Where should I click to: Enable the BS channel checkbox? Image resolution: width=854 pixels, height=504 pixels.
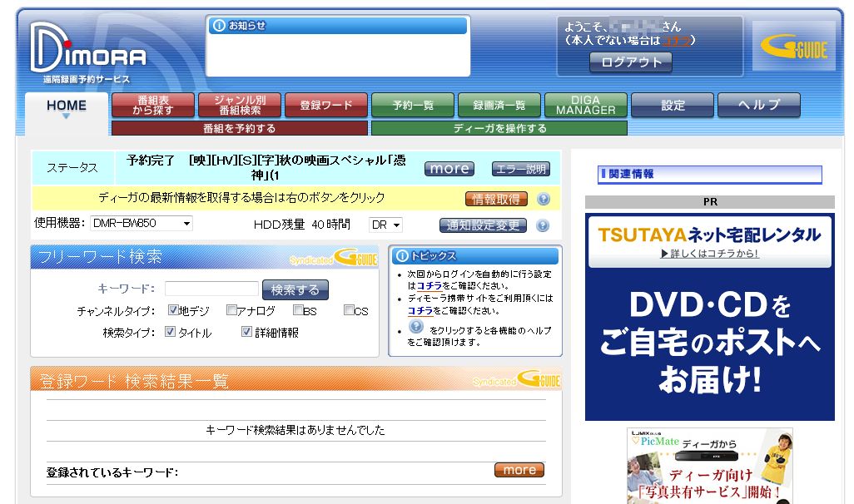tap(298, 310)
